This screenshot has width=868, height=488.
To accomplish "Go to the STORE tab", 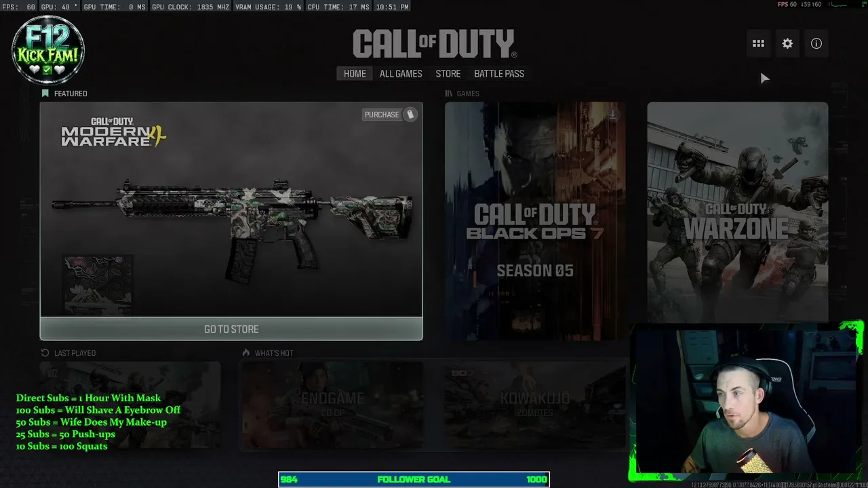I will [x=448, y=74].
